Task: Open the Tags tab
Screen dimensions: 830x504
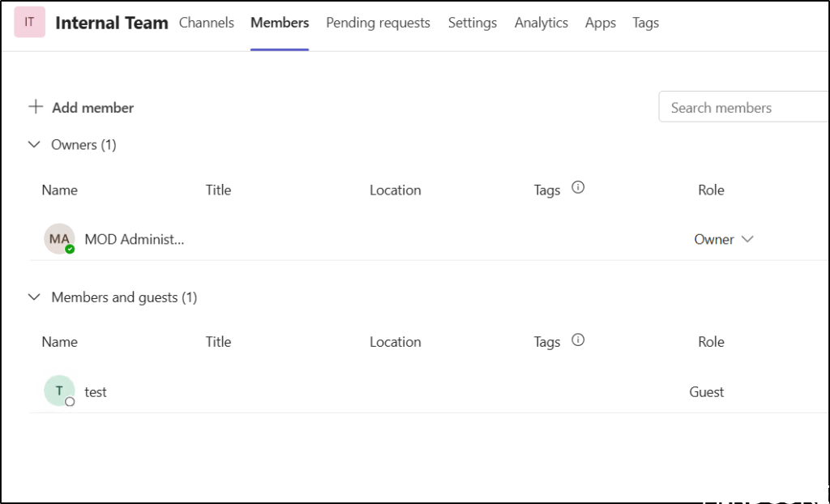Action: point(645,23)
